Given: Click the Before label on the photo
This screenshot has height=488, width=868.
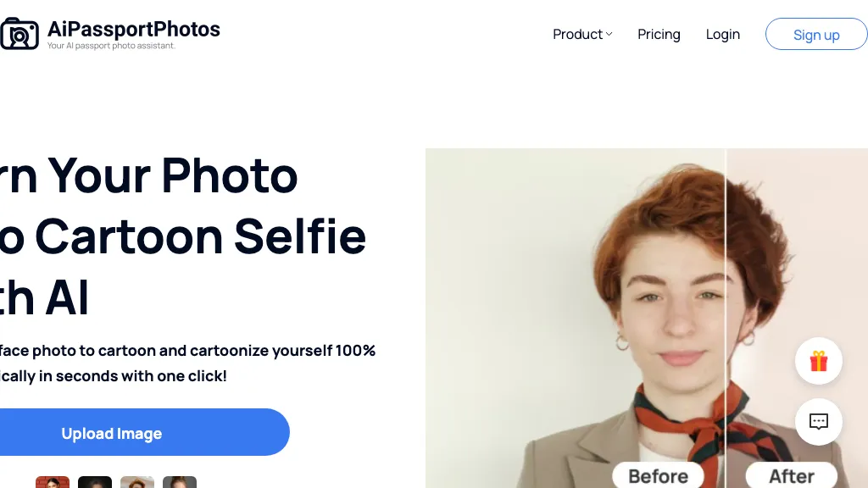Looking at the screenshot, I should 658,475.
